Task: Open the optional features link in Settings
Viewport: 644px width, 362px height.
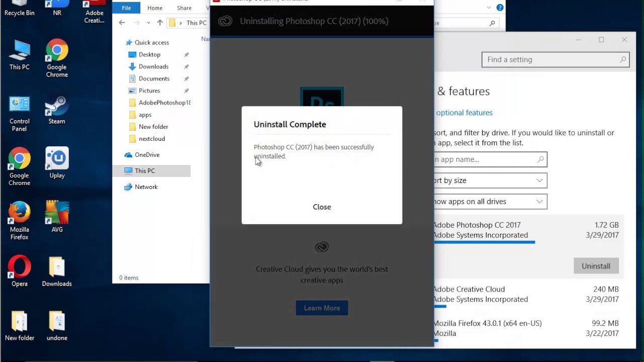Action: (x=464, y=113)
